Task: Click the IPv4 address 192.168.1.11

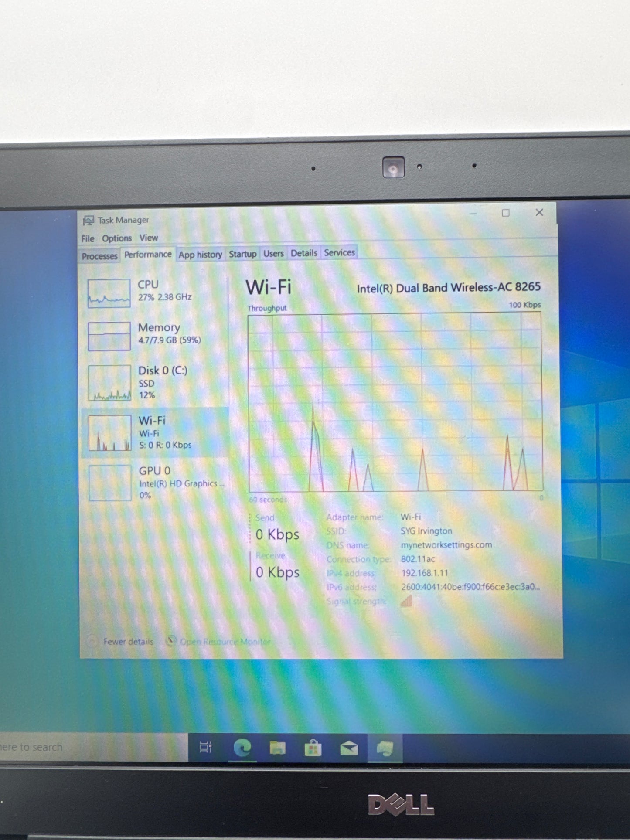Action: (x=425, y=573)
